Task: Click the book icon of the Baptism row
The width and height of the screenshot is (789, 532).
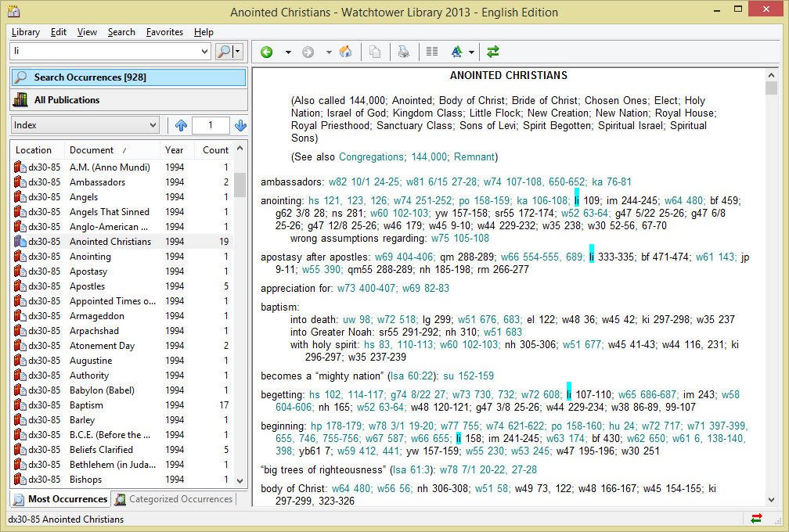Action: [x=20, y=404]
